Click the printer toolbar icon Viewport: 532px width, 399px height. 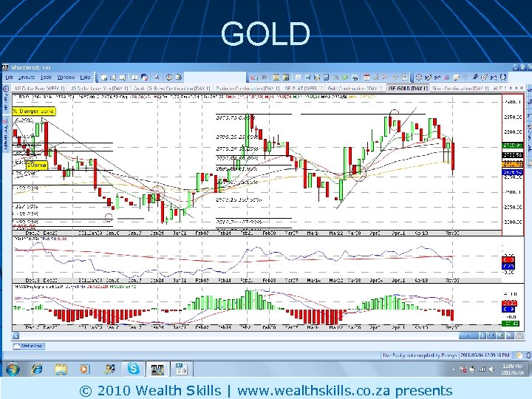(x=355, y=78)
